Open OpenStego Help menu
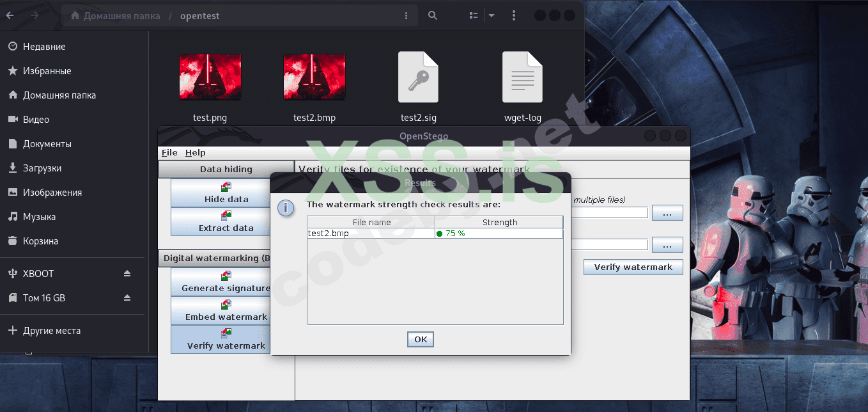The image size is (868, 412). coord(196,153)
